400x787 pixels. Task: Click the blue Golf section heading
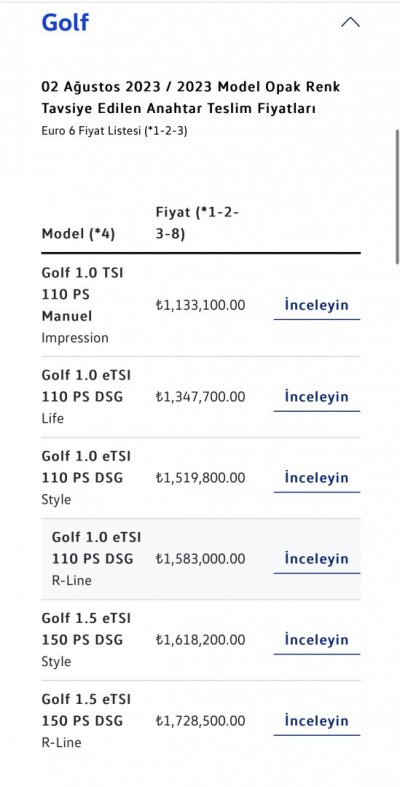tap(65, 22)
